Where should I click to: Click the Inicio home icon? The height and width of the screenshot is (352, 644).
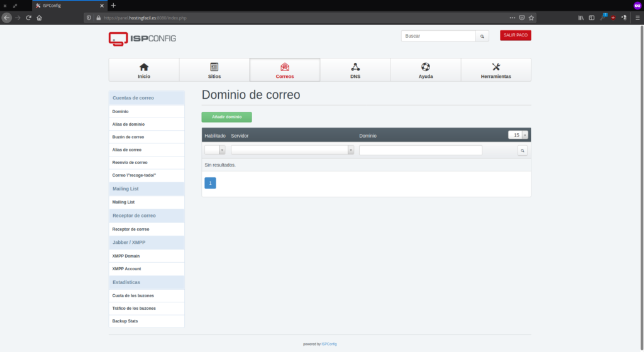click(144, 67)
